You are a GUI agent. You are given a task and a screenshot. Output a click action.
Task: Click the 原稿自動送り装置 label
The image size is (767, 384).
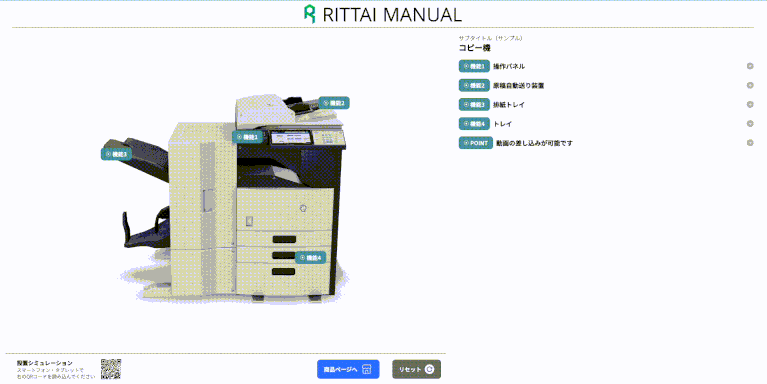pos(519,85)
